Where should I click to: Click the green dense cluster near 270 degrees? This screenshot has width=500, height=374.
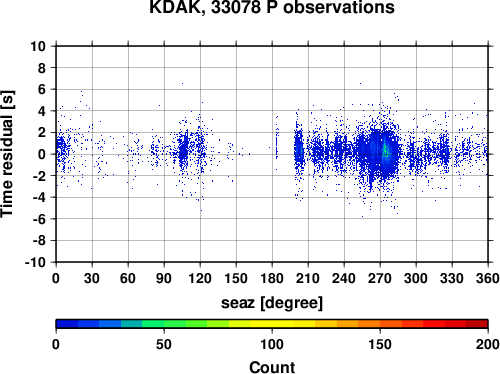(x=386, y=151)
